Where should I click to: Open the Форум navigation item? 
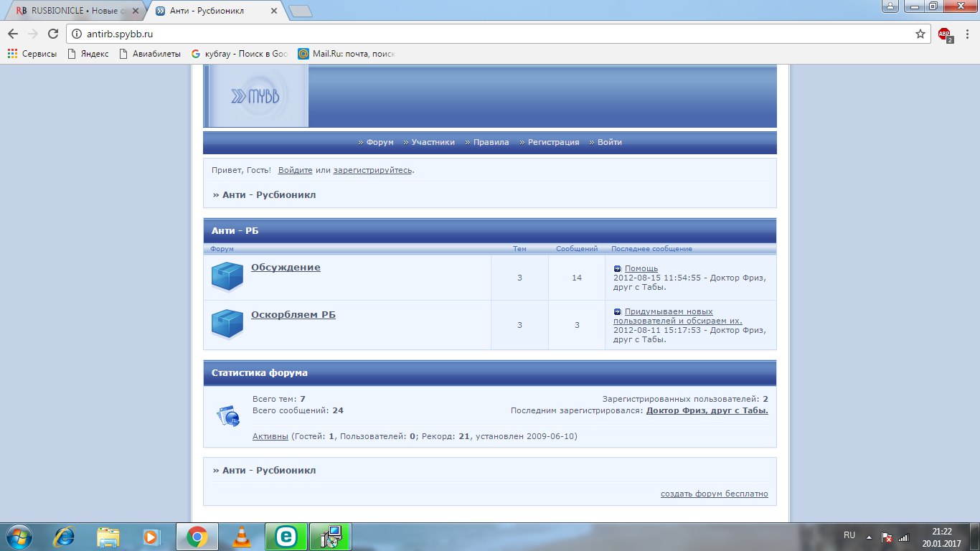380,142
